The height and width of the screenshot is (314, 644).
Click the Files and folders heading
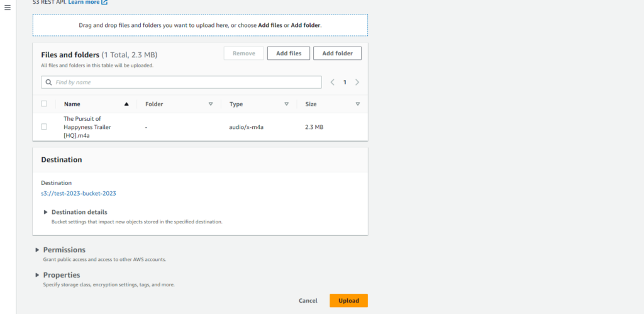click(70, 55)
